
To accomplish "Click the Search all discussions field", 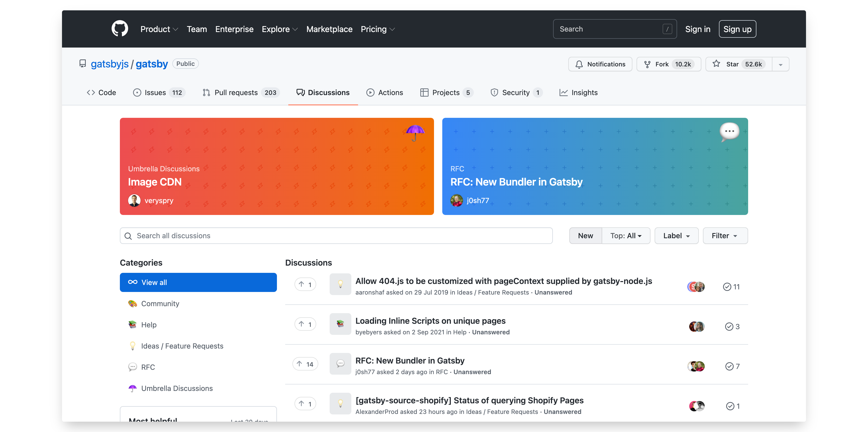I will click(x=336, y=236).
